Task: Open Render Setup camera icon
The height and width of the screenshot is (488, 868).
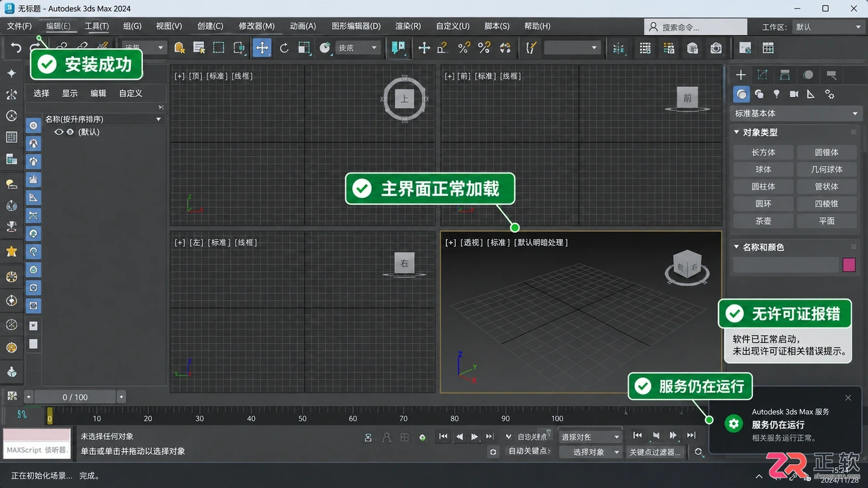Action: (x=716, y=48)
